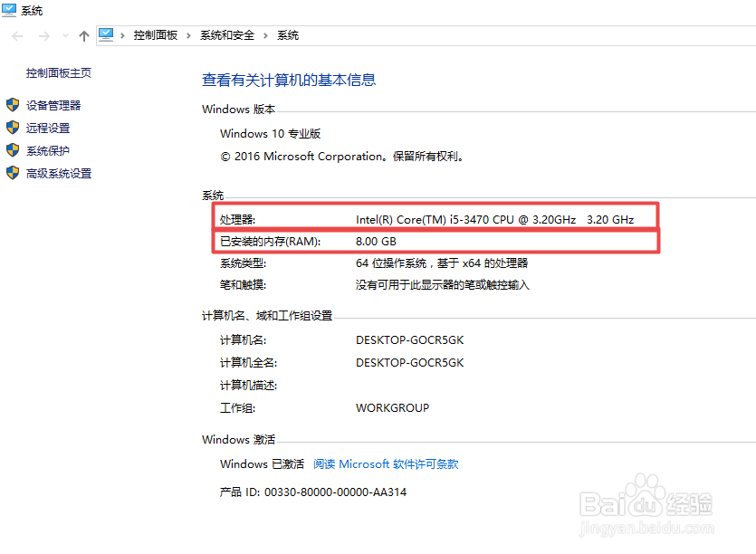Click the 已安装的内存(RAM) label
The width and height of the screenshot is (756, 554).
(x=271, y=242)
